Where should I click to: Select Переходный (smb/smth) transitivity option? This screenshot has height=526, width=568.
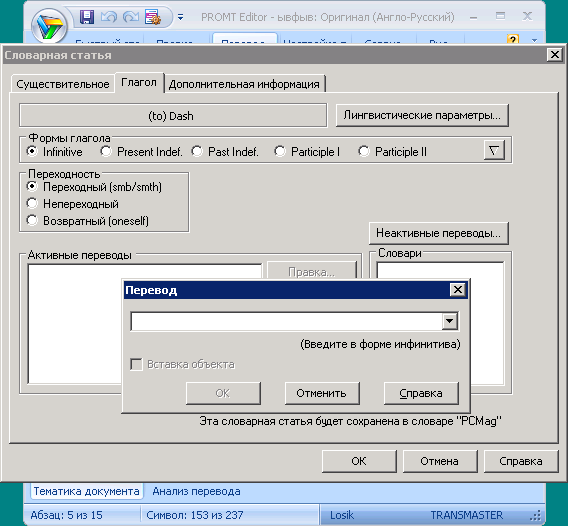94,187
